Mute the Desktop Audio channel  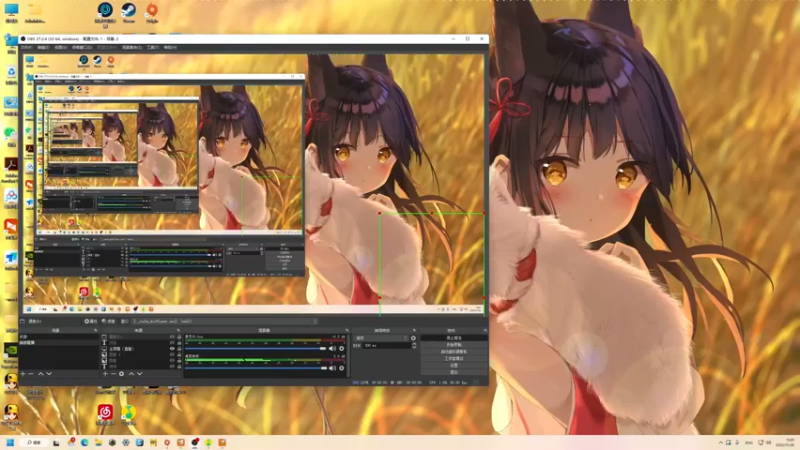pos(332,368)
